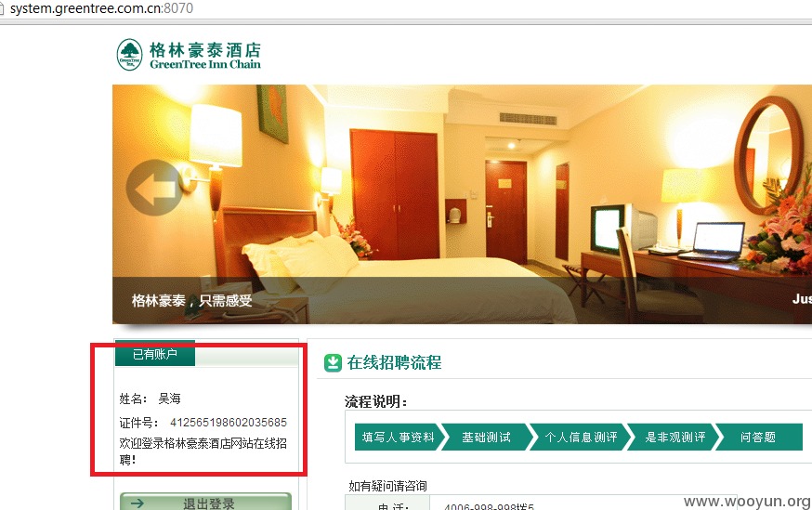Click the system.greentree.com.cn address bar
The height and width of the screenshot is (510, 812).
[x=101, y=8]
